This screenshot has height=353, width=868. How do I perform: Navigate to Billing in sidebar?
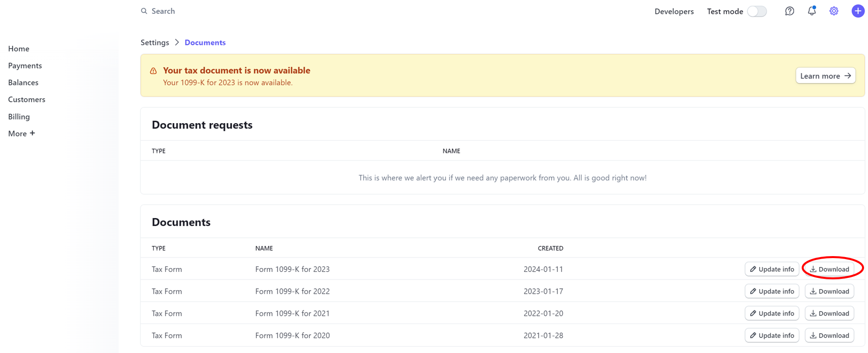coord(19,117)
